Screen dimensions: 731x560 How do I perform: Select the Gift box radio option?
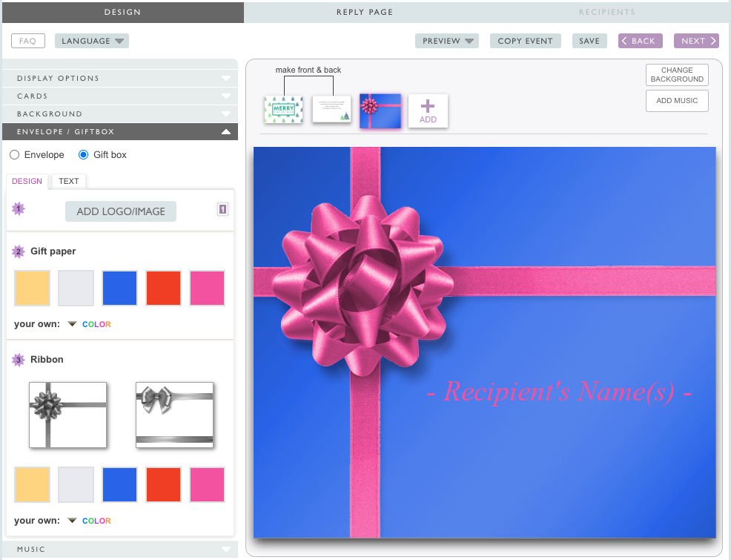(x=84, y=155)
